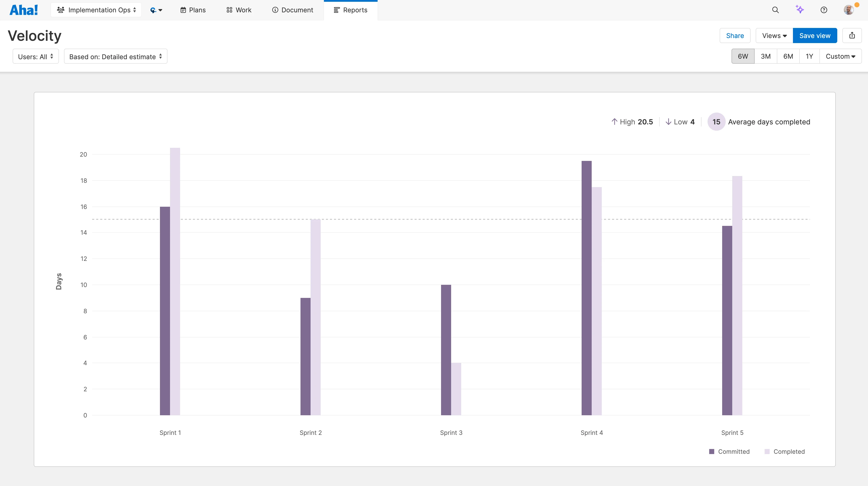Open the help menu via question mark icon
This screenshot has height=486, width=868.
coord(823,10)
